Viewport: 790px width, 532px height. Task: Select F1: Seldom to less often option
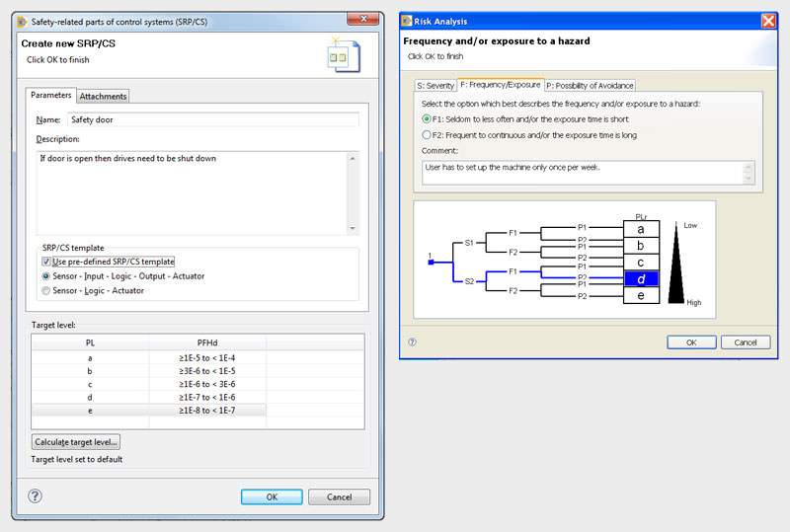point(427,119)
